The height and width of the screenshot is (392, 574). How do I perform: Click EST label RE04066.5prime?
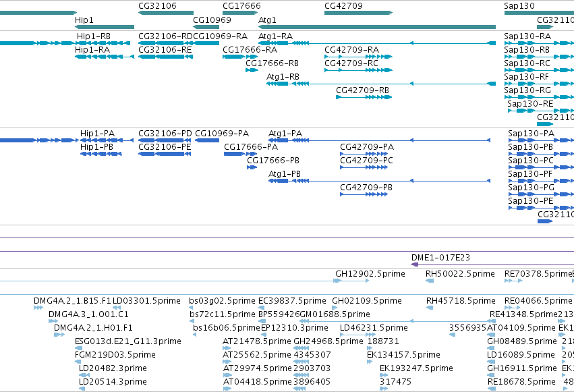[x=538, y=301]
